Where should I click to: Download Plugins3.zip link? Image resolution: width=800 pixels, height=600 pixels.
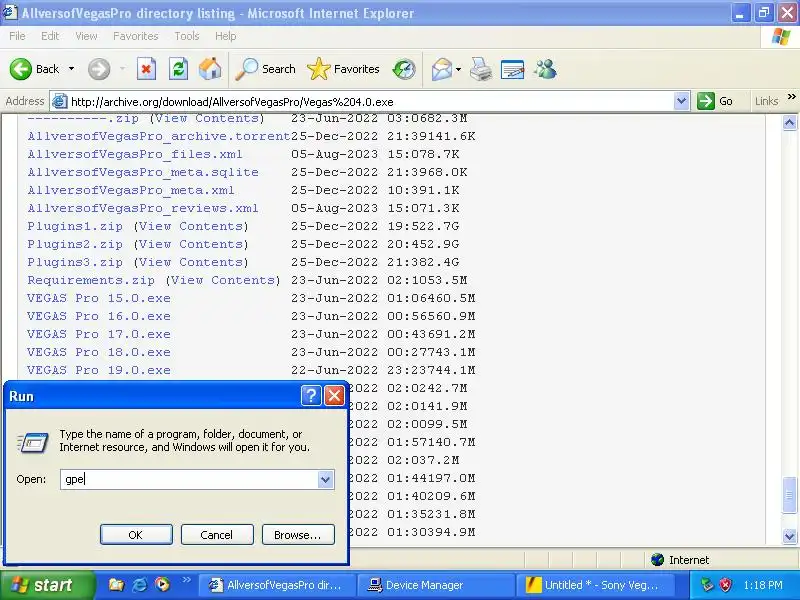point(75,262)
